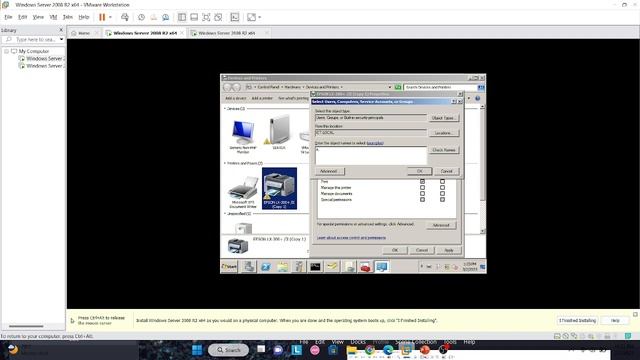Close the Library panel

(x=61, y=30)
